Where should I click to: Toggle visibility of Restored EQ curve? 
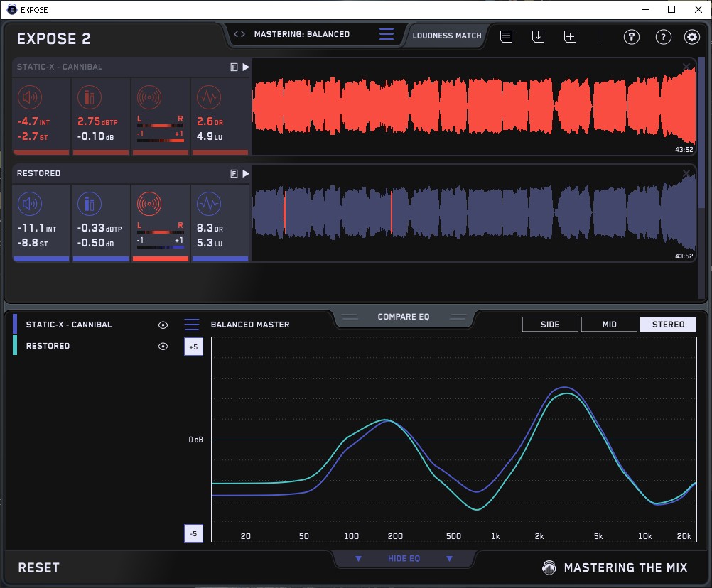coord(163,346)
